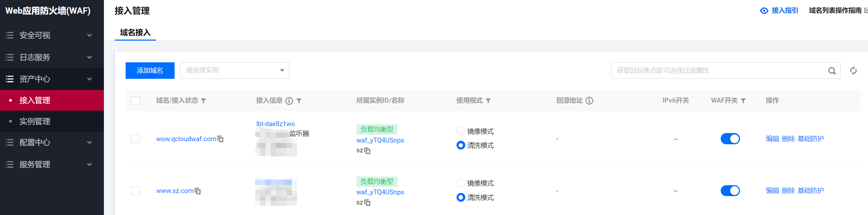The image size is (868, 215).
Task: Click the 添加域名 button
Action: click(x=150, y=71)
